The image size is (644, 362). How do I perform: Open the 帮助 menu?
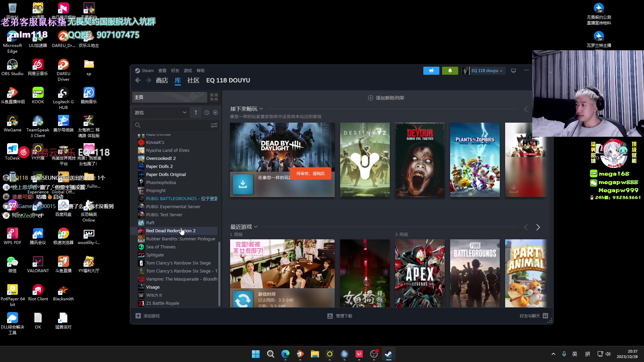click(201, 71)
